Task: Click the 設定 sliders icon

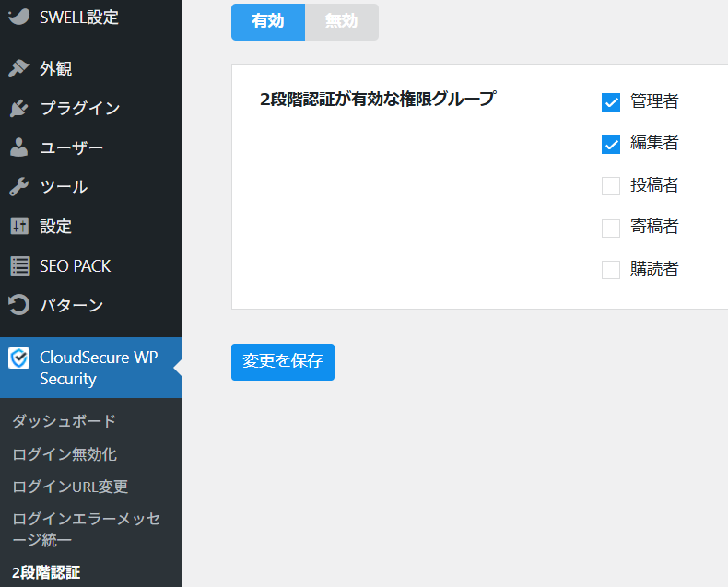Action: click(18, 227)
